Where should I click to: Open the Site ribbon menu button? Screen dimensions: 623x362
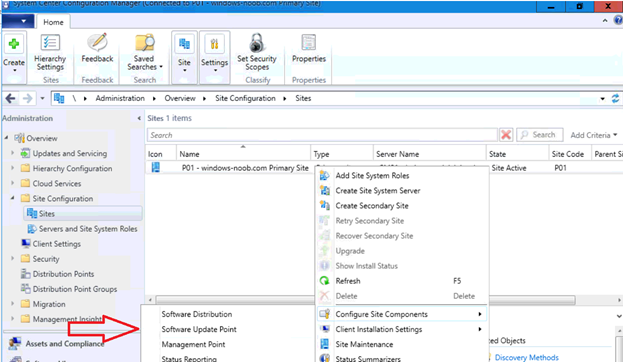[184, 57]
